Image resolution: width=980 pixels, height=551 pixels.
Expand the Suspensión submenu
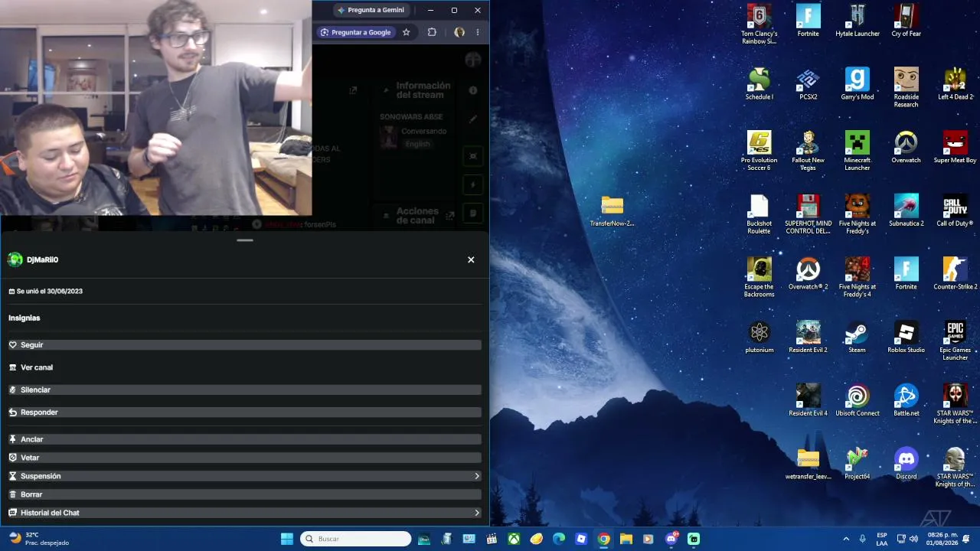pyautogui.click(x=245, y=476)
